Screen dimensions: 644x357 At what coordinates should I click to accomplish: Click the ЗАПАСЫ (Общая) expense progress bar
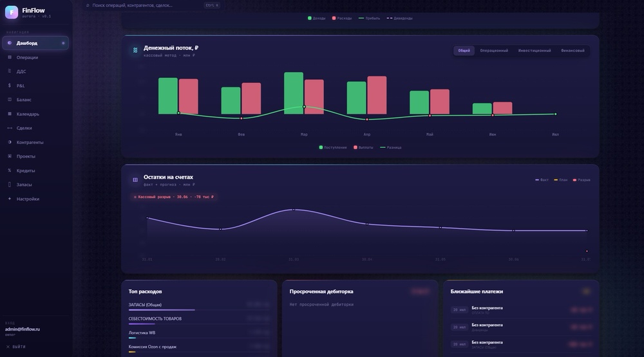162,310
